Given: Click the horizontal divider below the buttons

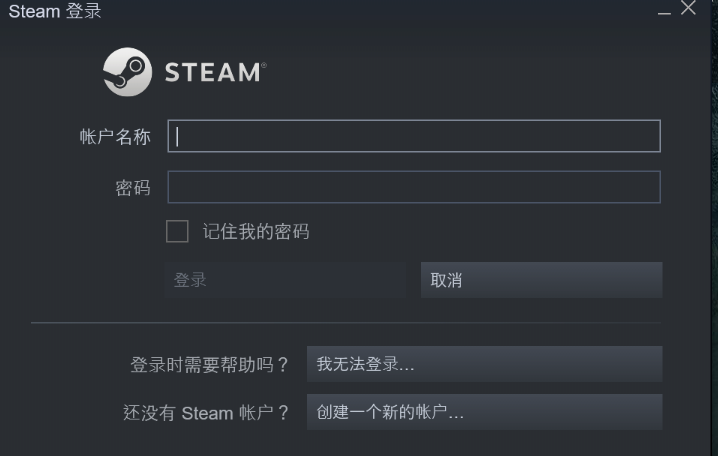Looking at the screenshot, I should click(346, 323).
